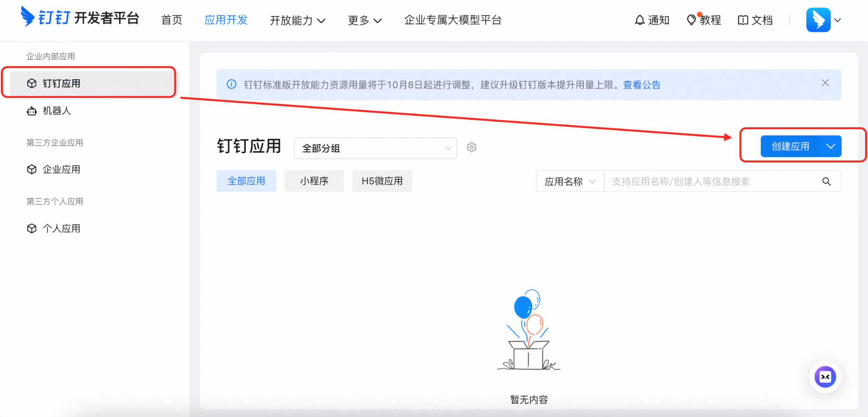
Task: Switch to the 小程序 tab
Action: pos(314,181)
